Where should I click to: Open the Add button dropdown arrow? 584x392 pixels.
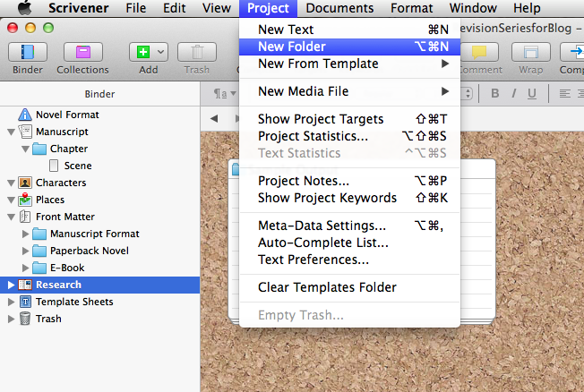coord(161,52)
